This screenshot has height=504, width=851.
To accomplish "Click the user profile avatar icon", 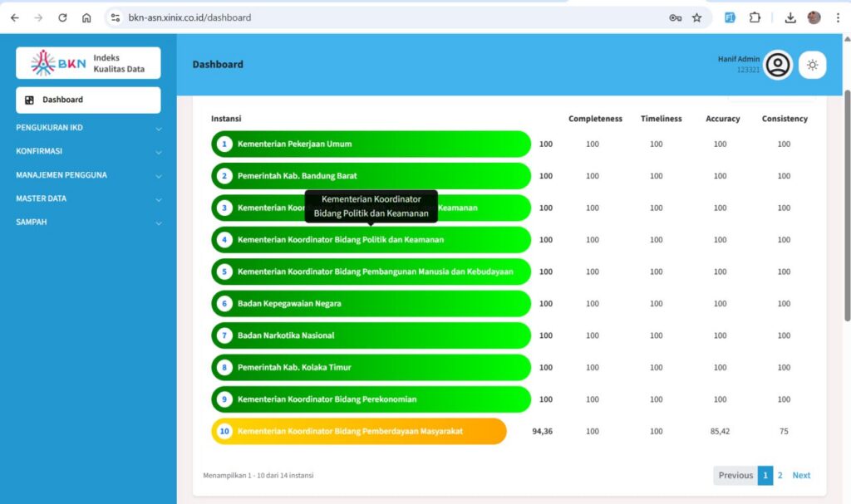I will (778, 65).
